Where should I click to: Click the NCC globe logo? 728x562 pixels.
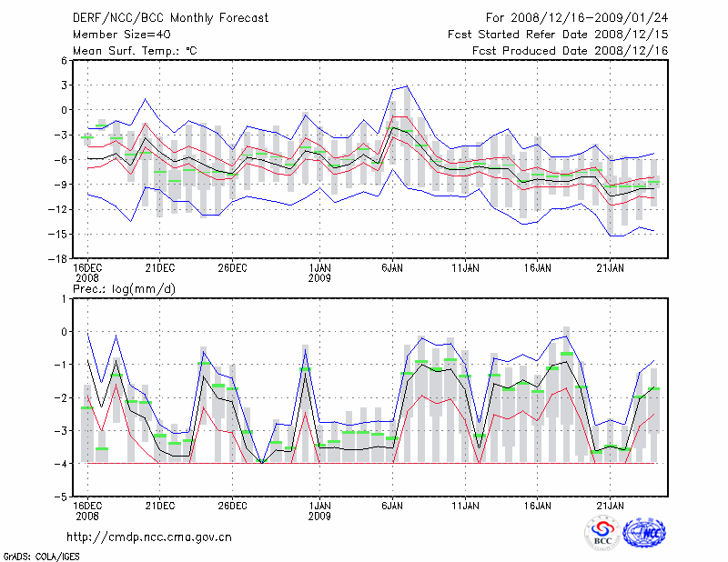tap(644, 535)
